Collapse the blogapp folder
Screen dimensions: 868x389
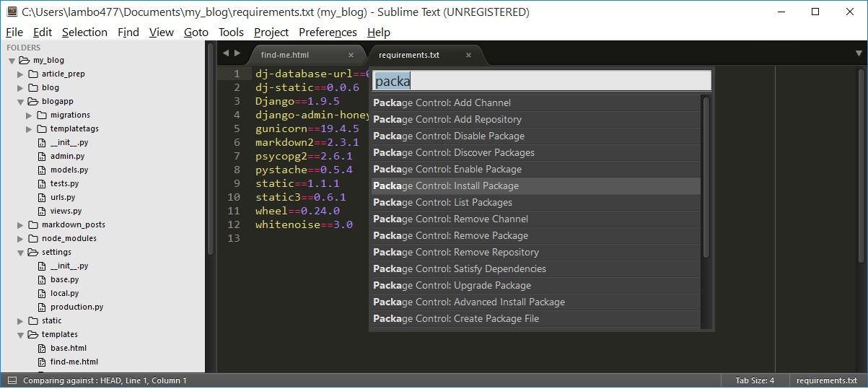click(22, 102)
